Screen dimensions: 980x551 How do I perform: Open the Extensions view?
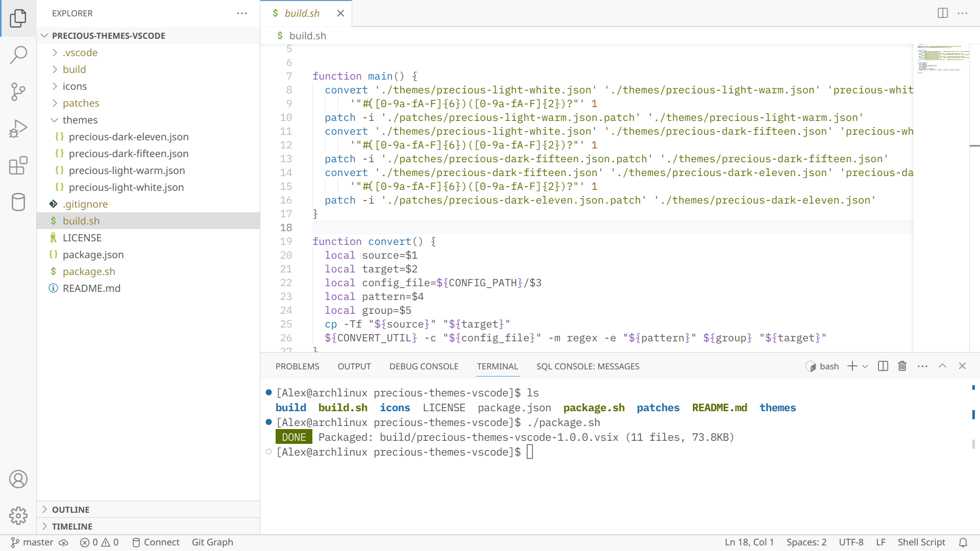18,165
